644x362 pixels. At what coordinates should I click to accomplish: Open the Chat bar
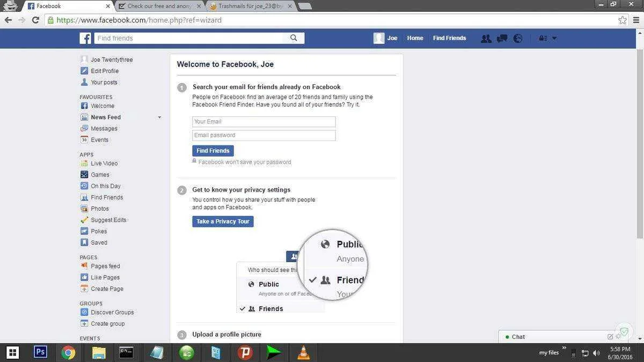point(553,337)
